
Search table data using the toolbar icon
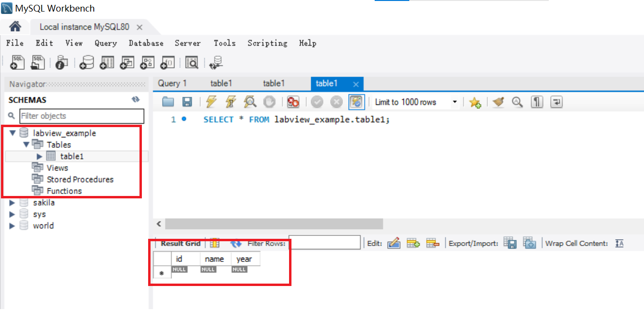pos(192,62)
